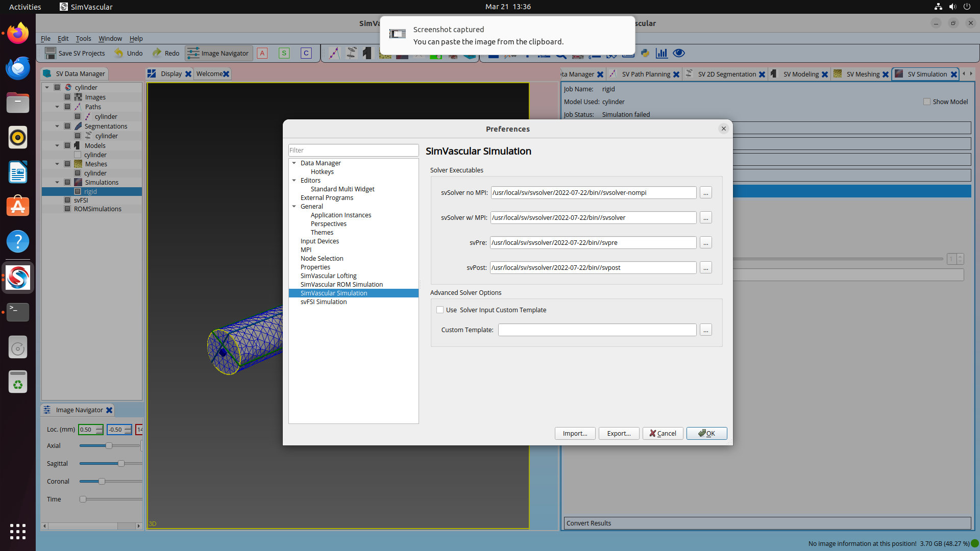Browse for the svPre executable path
This screenshot has width=980, height=551.
coord(705,242)
